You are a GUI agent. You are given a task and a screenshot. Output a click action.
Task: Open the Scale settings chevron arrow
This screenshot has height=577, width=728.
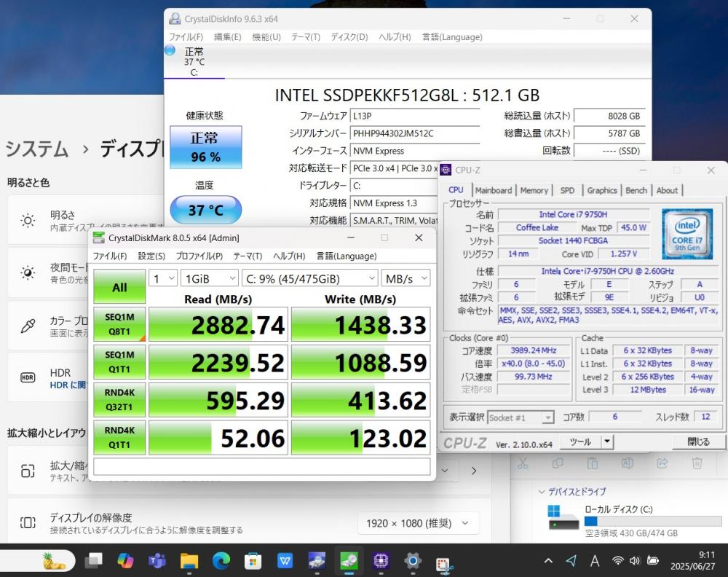(x=474, y=471)
